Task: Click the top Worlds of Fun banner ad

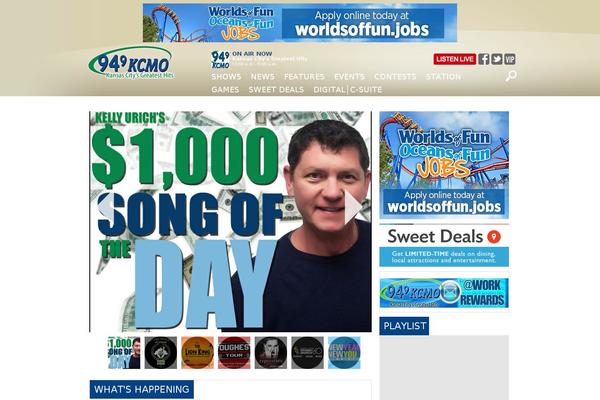Action: (x=300, y=23)
